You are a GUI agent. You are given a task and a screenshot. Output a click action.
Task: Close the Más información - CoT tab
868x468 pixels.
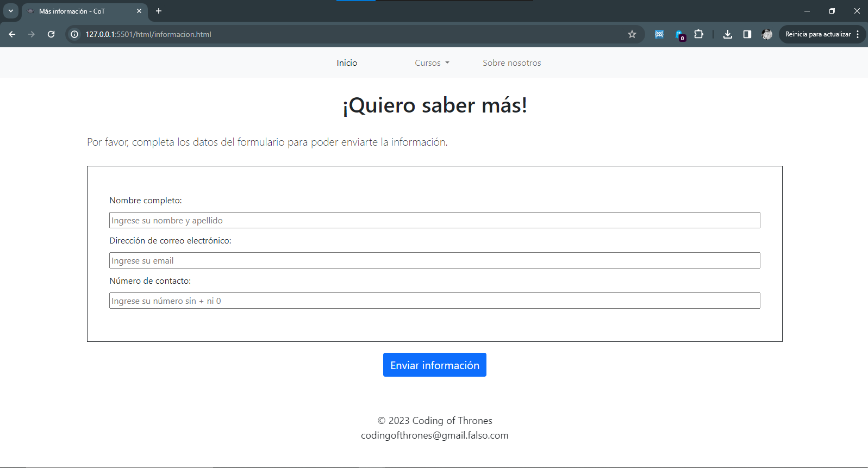pos(139,11)
